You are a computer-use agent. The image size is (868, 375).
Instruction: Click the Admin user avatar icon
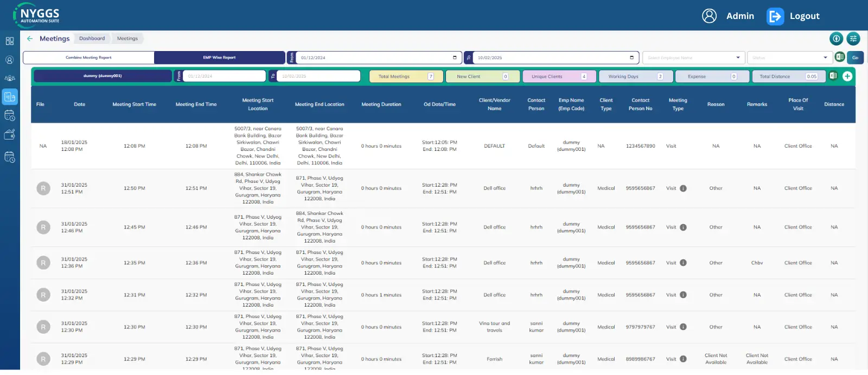(x=710, y=16)
